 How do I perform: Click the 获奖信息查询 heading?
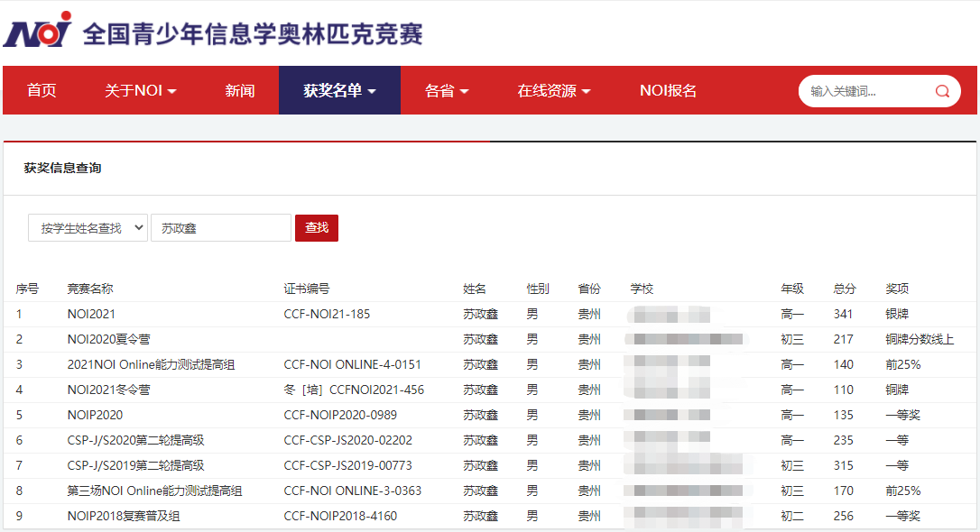click(x=62, y=168)
